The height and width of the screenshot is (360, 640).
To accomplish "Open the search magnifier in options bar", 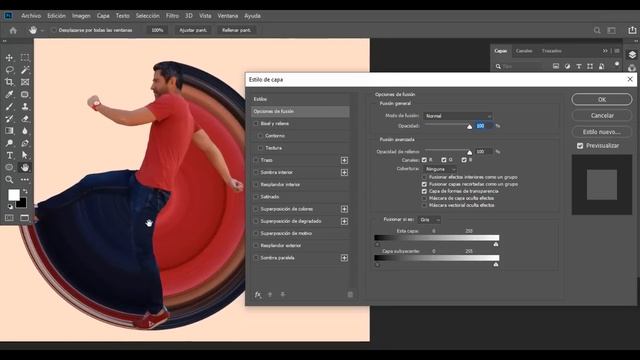I will pyautogui.click(x=597, y=30).
